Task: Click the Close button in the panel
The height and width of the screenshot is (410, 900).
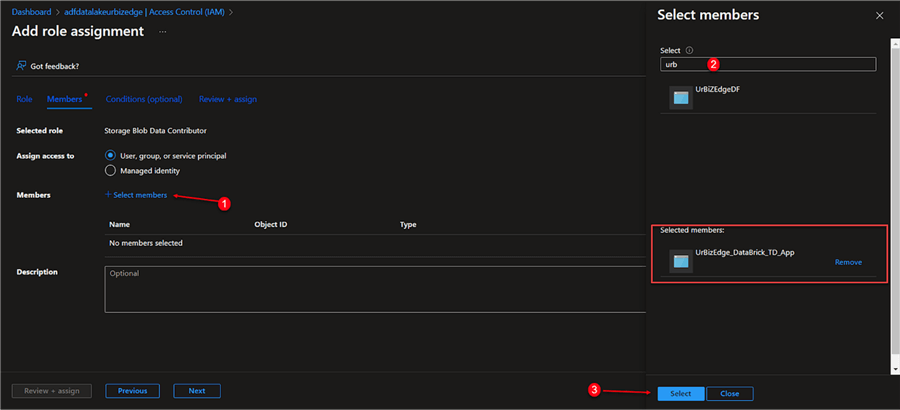Action: (730, 393)
